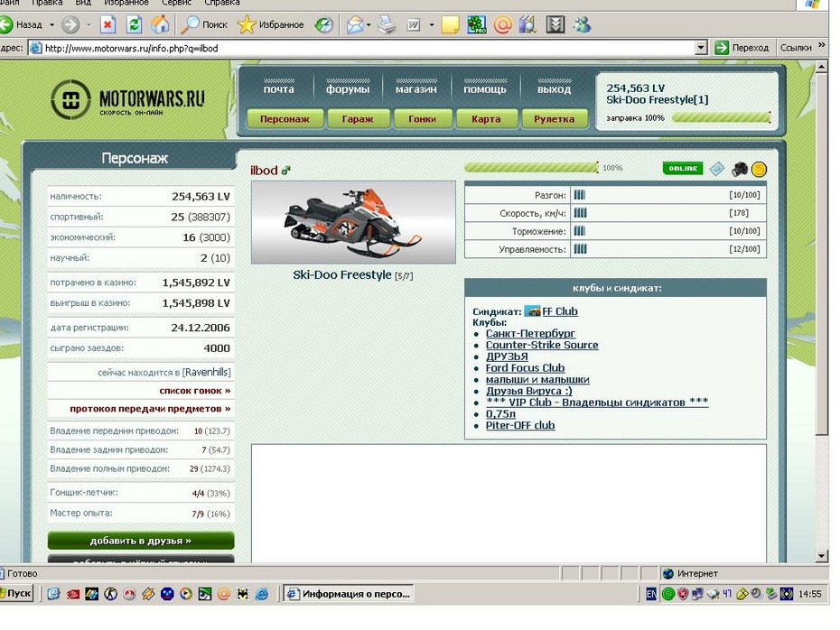Image resolution: width=840 pixels, height=630 pixels.
Task: Click the 100% progress bar beside ONLINE badge
Action: 531,168
